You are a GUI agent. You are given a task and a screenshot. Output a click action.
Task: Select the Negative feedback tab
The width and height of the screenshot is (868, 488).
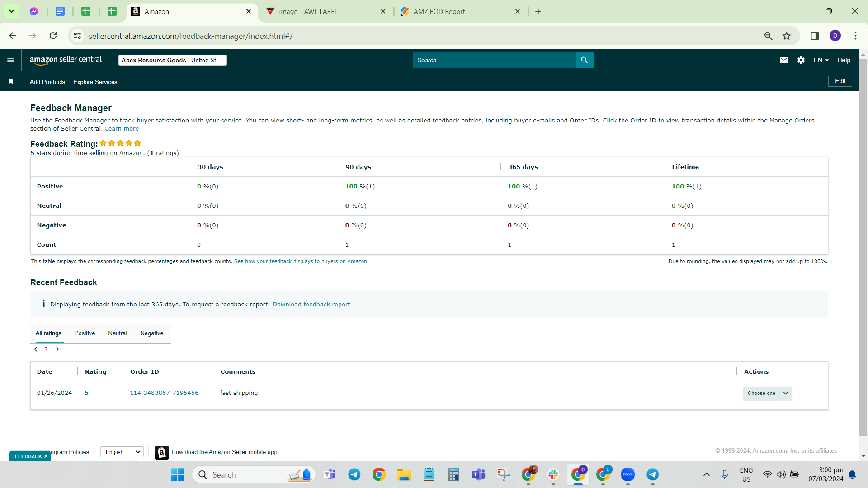(x=152, y=333)
